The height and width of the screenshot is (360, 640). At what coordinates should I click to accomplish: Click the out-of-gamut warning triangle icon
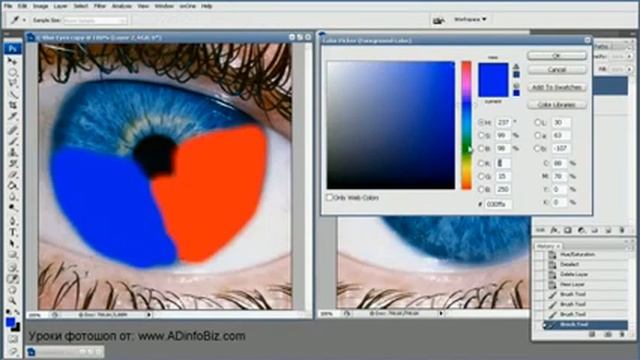tap(516, 67)
